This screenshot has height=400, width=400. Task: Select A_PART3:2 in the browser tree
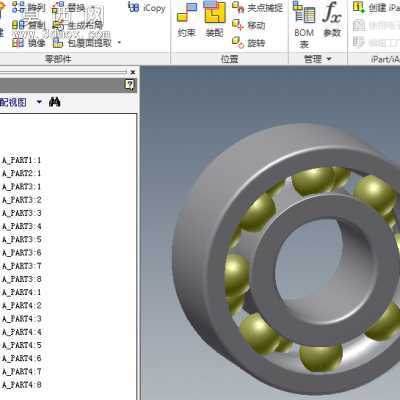click(21, 200)
